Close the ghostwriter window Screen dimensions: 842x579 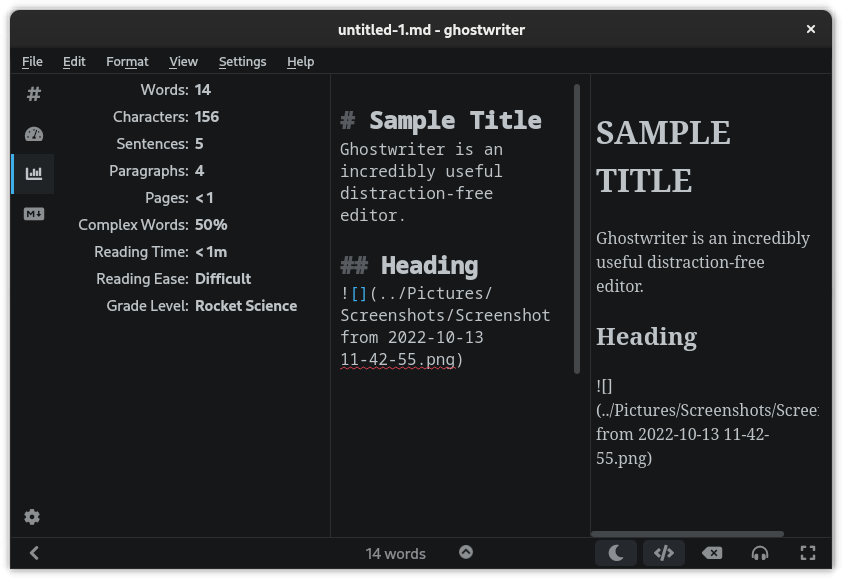click(x=811, y=29)
